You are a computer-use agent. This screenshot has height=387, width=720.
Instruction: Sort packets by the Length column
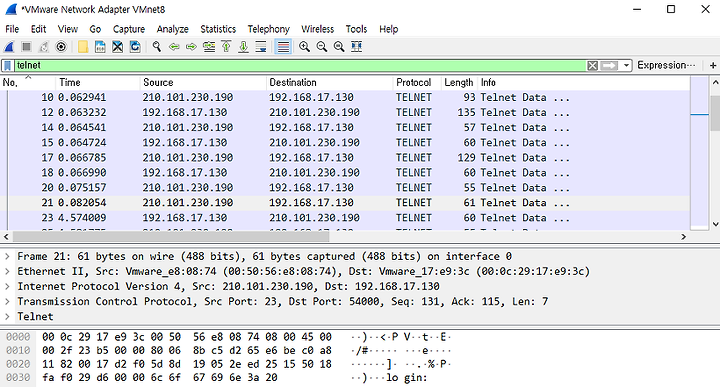459,83
